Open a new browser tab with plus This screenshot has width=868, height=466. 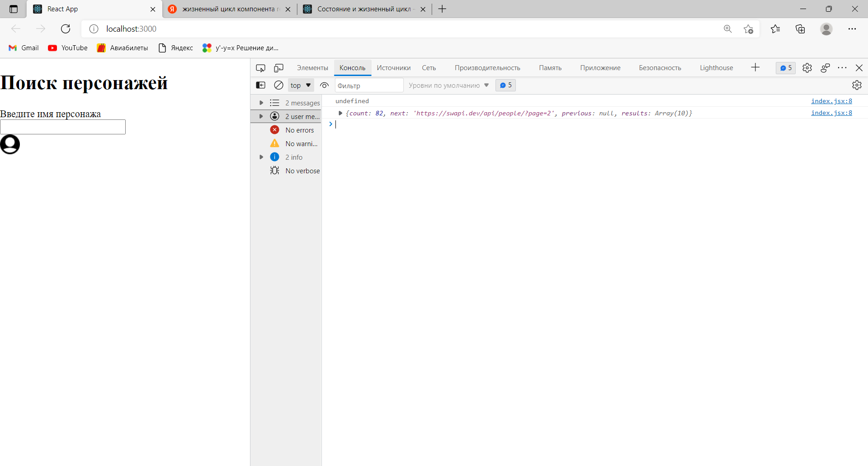pos(442,9)
